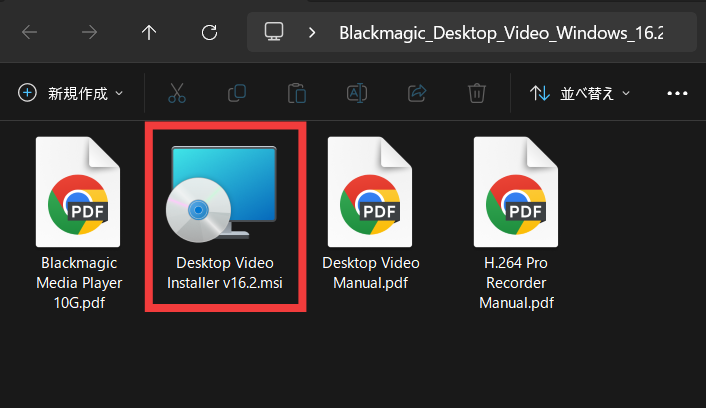Go forward with the forward arrow
Screen dimensions: 706x408
[89, 32]
